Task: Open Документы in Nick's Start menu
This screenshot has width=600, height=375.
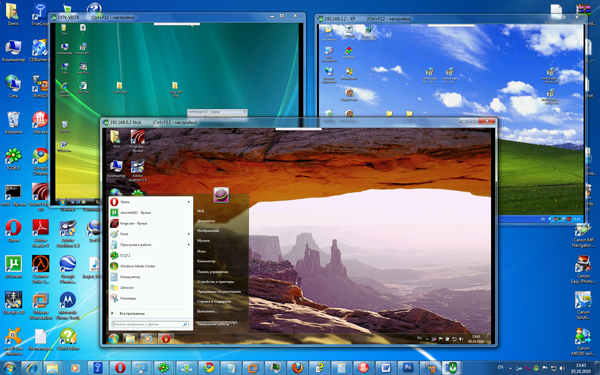Action: [206, 221]
